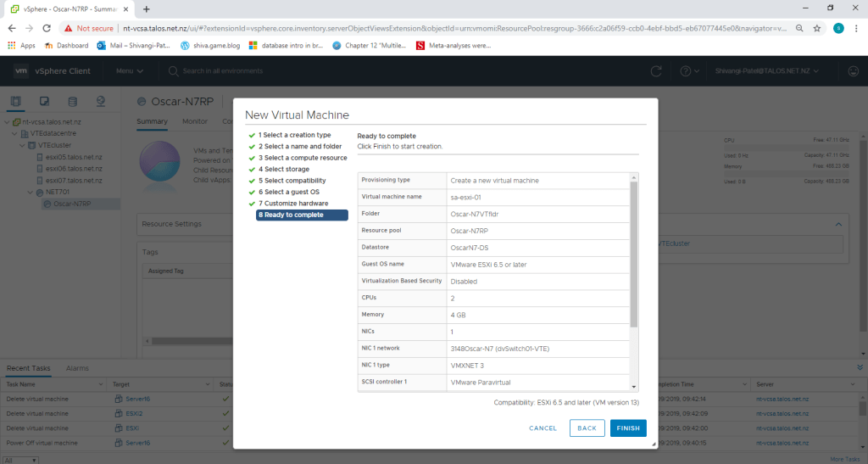The image size is (868, 464).
Task: Click the vSphere refresh icon
Action: (x=656, y=71)
